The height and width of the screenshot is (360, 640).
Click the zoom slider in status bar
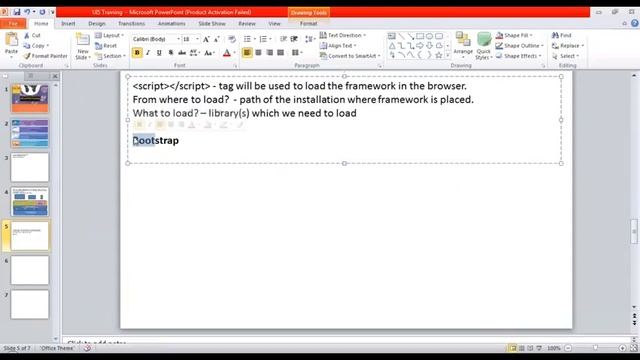coord(595,348)
